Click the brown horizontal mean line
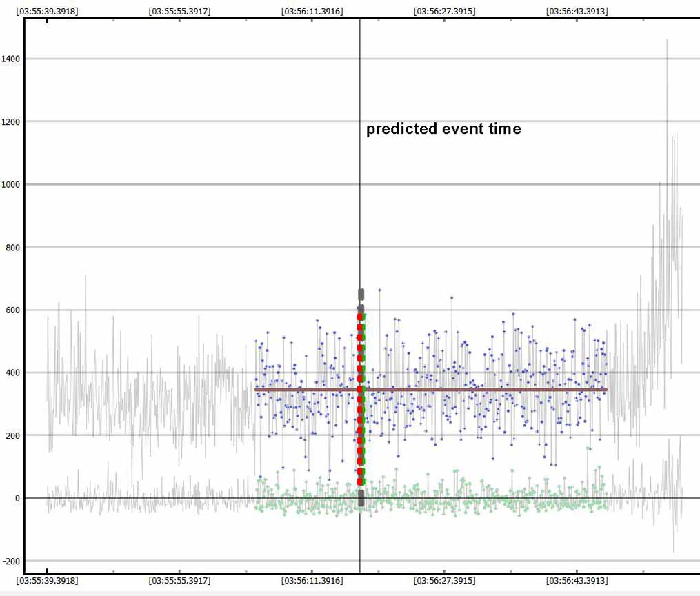This screenshot has width=700, height=596. pos(483,390)
